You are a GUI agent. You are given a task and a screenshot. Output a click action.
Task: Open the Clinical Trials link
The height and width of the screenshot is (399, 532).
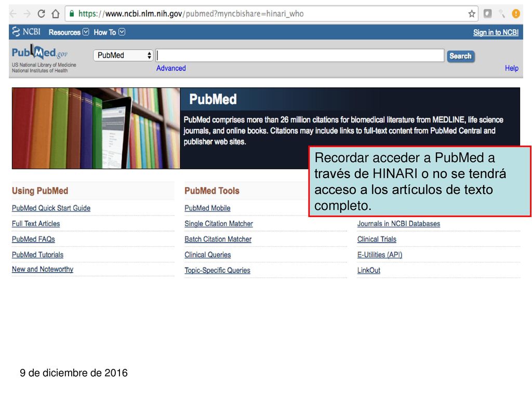point(377,239)
